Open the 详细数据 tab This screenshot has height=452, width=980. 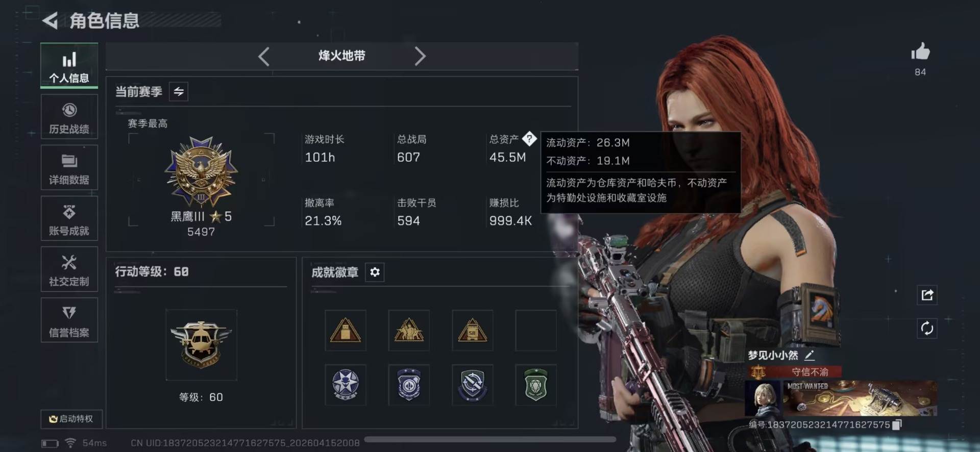coord(69,168)
